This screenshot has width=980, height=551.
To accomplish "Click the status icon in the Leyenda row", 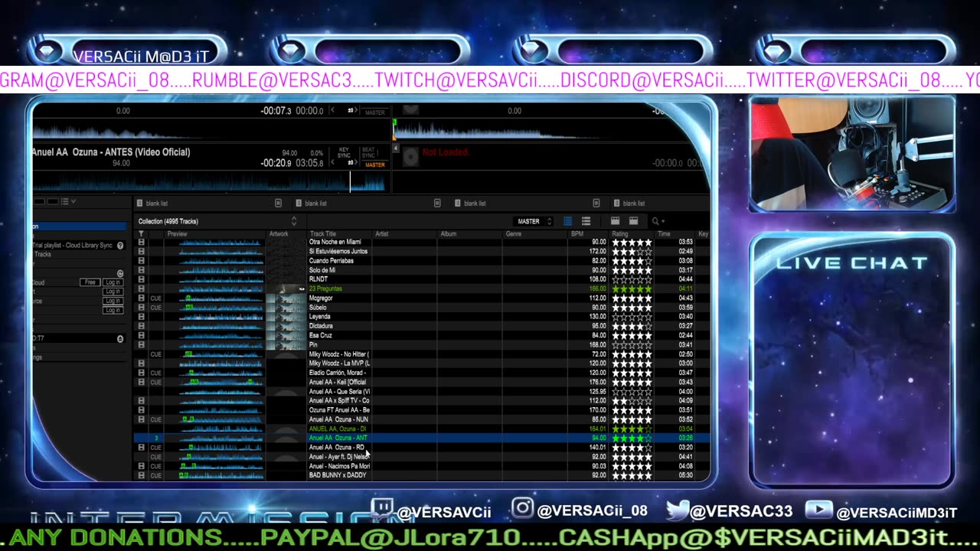I will point(141,317).
